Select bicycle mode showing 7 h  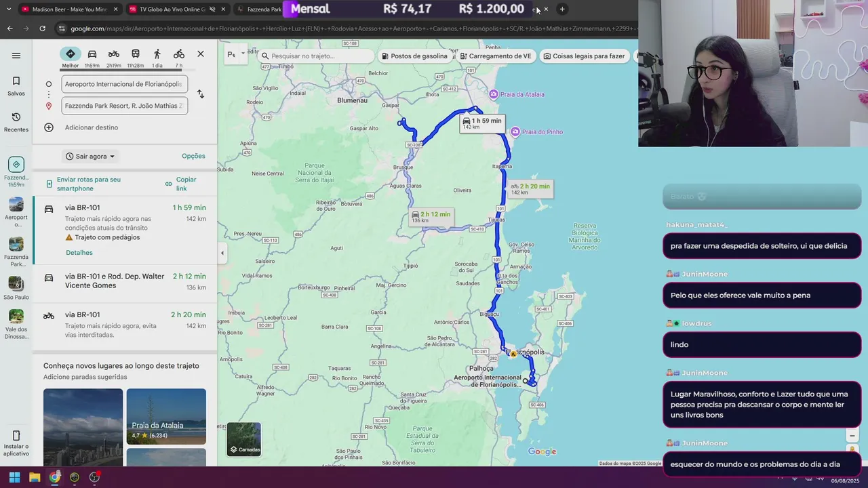click(x=179, y=58)
